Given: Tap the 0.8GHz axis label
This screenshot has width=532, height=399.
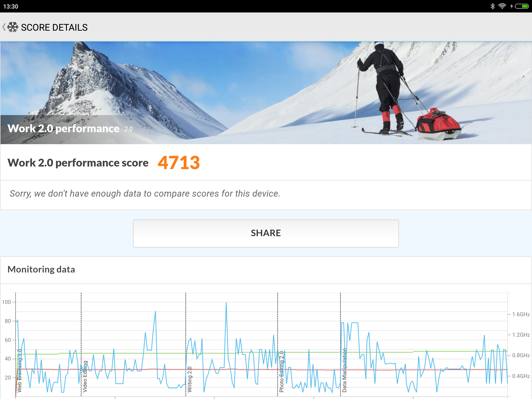Looking at the screenshot, I should (521, 355).
